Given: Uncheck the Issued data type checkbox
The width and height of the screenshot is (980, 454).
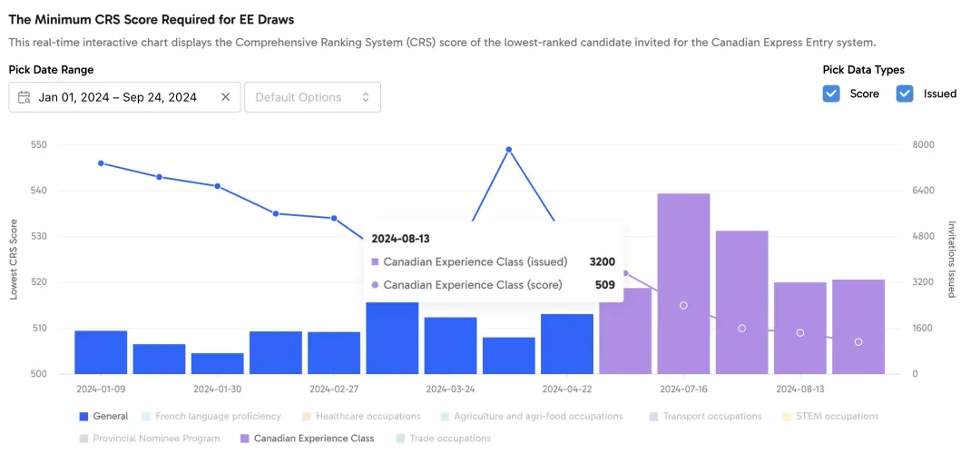Looking at the screenshot, I should (905, 94).
